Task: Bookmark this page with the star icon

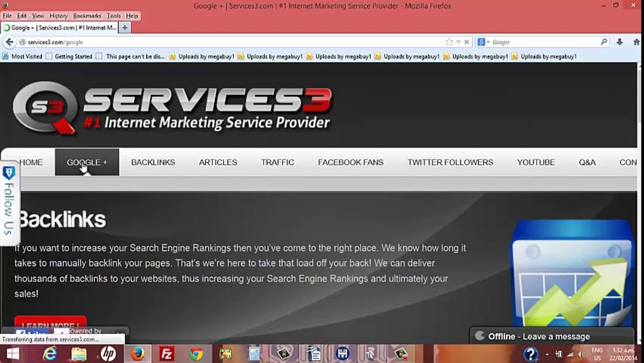Action: tap(449, 42)
